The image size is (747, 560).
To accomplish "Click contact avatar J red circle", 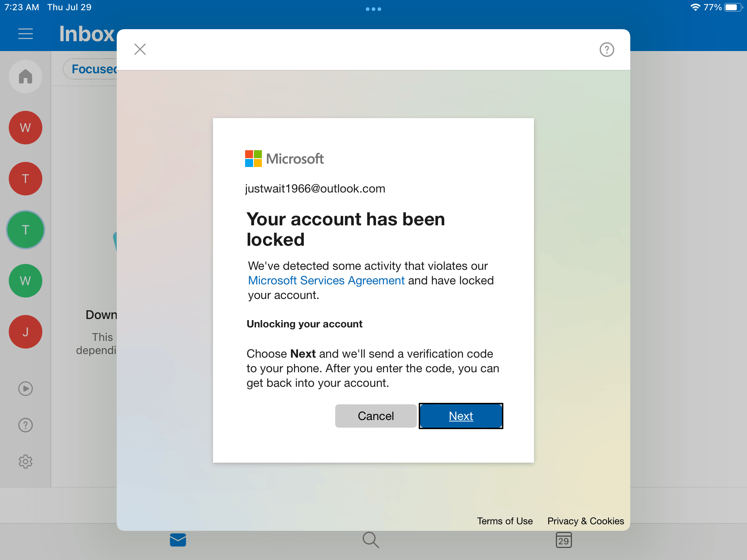I will [26, 331].
